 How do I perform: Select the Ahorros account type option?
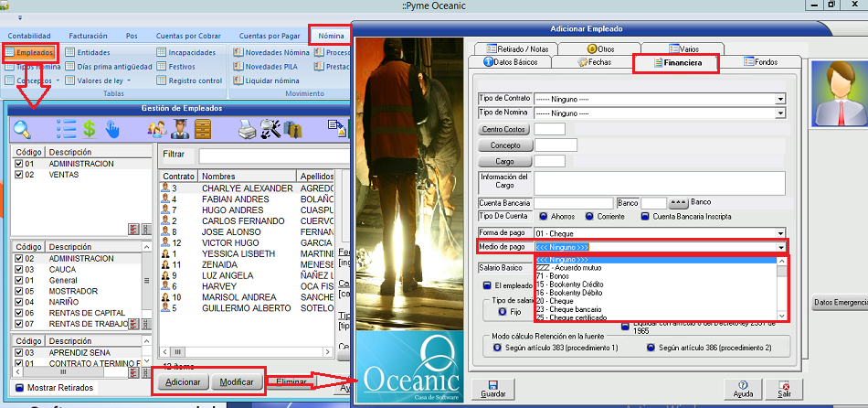544,217
